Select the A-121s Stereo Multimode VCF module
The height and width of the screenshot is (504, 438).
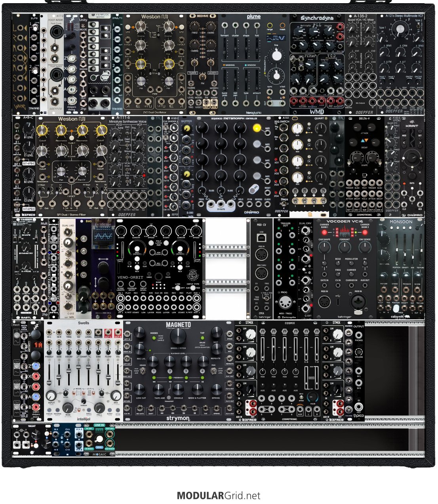400,64
